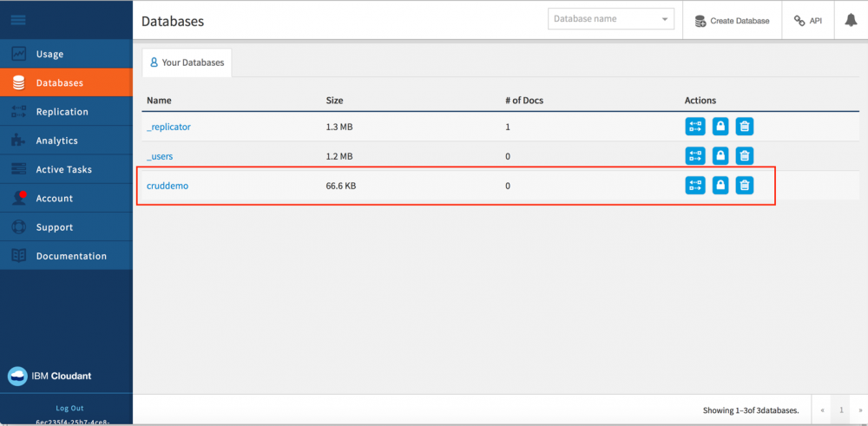
Task: Click the 1.2 MB size value
Action: coord(339,156)
